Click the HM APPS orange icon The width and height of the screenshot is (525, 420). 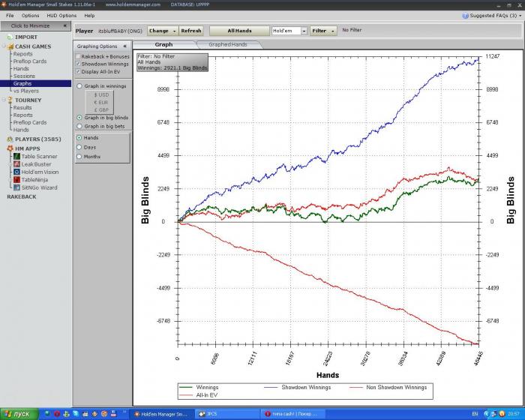click(x=10, y=148)
